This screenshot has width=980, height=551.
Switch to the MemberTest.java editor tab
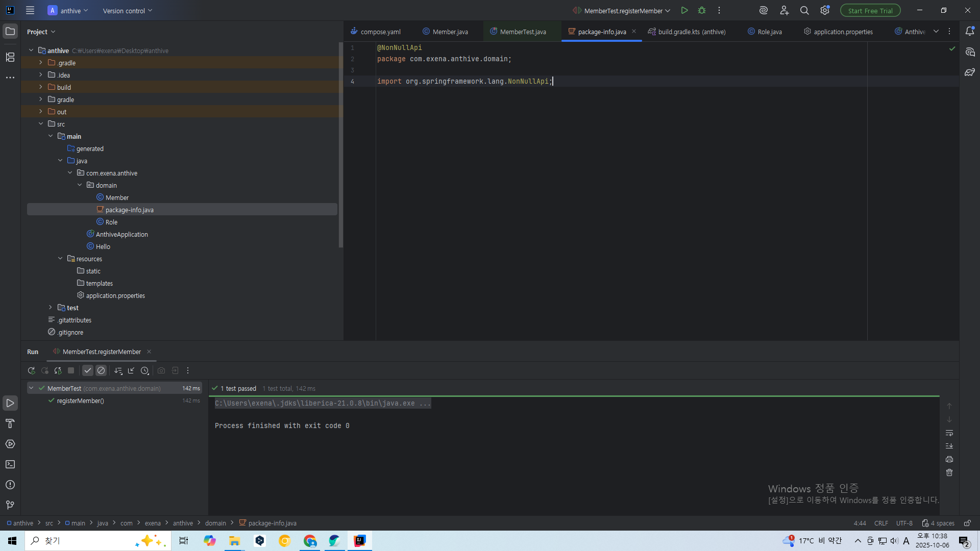coord(522,32)
